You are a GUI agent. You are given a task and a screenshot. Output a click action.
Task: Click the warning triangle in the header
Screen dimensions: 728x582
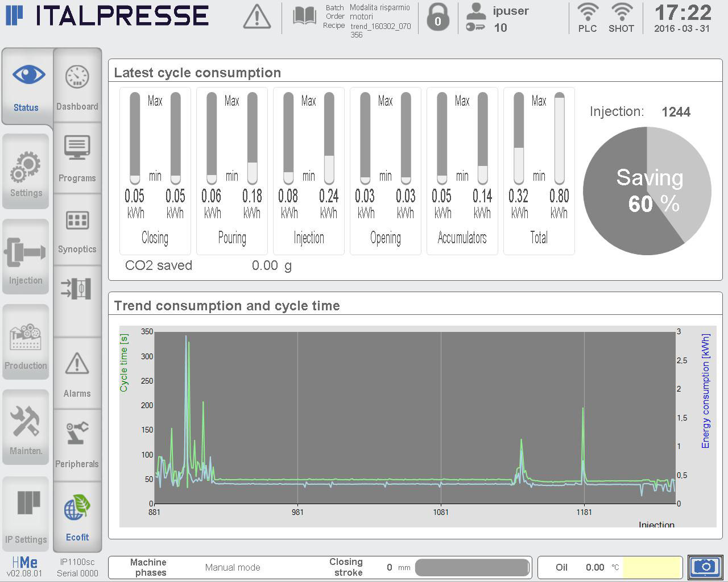click(x=256, y=17)
